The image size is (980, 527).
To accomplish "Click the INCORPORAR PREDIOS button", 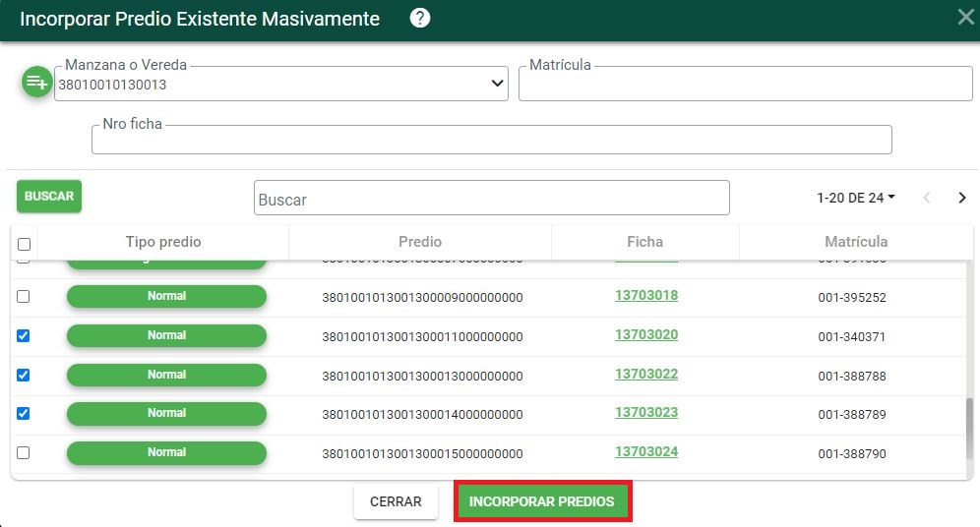I will (541, 501).
